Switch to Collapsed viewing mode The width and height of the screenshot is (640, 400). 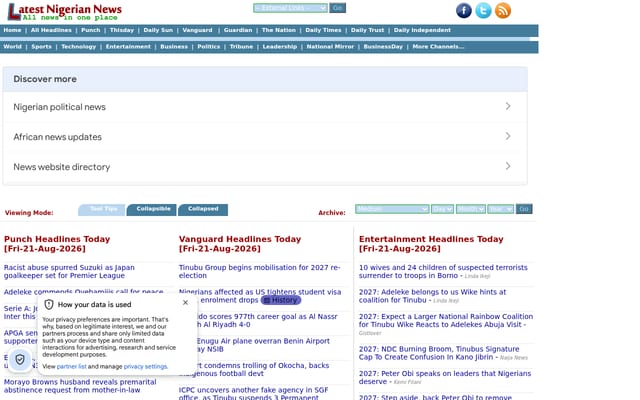[x=203, y=210]
